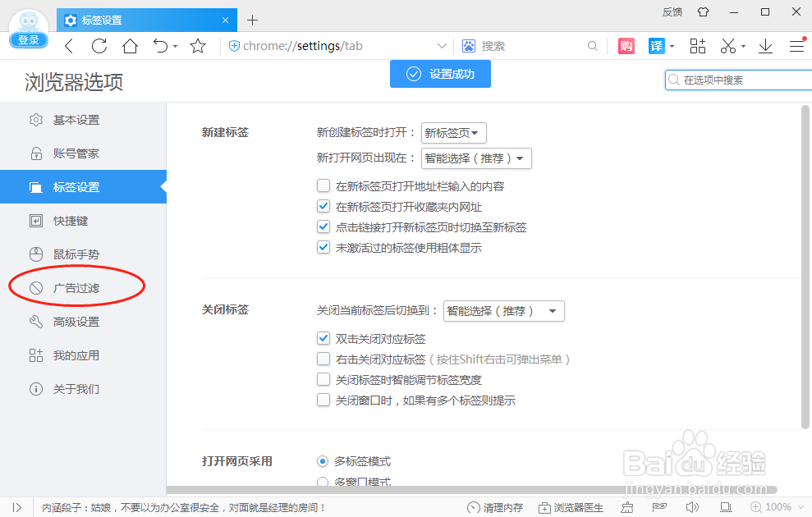The image size is (812, 517).
Task: Open the 100% zoom level control
Action: 775,507
